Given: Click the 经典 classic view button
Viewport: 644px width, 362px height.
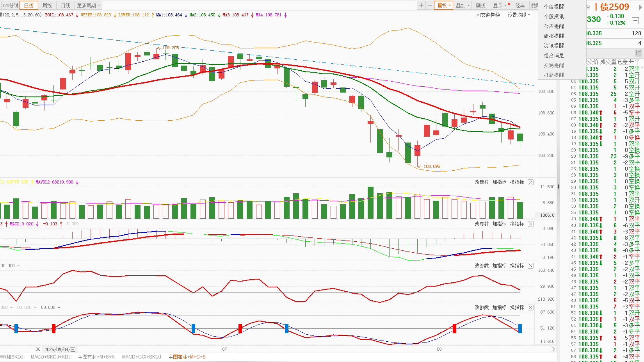Looking at the screenshot, I should pyautogui.click(x=520, y=5).
